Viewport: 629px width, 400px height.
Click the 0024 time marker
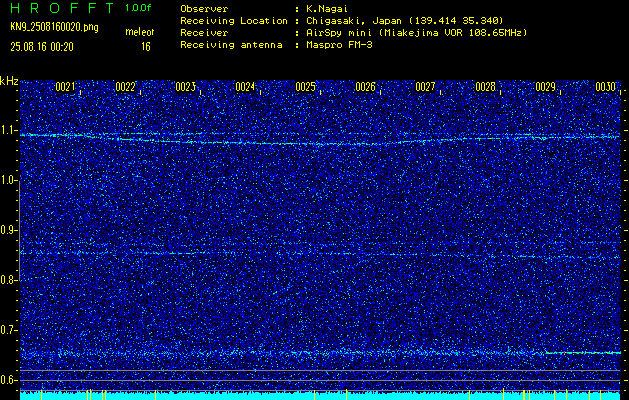click(245, 87)
